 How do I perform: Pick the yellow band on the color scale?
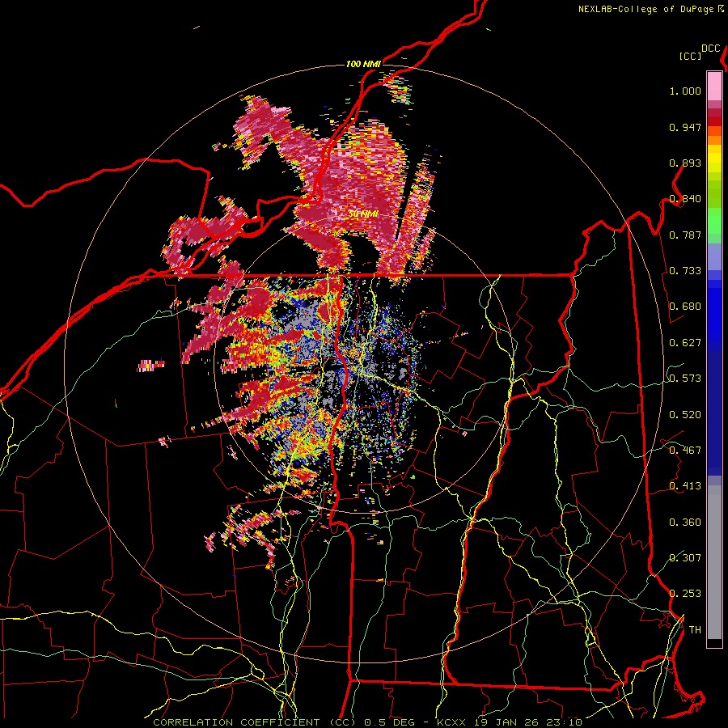tap(714, 159)
